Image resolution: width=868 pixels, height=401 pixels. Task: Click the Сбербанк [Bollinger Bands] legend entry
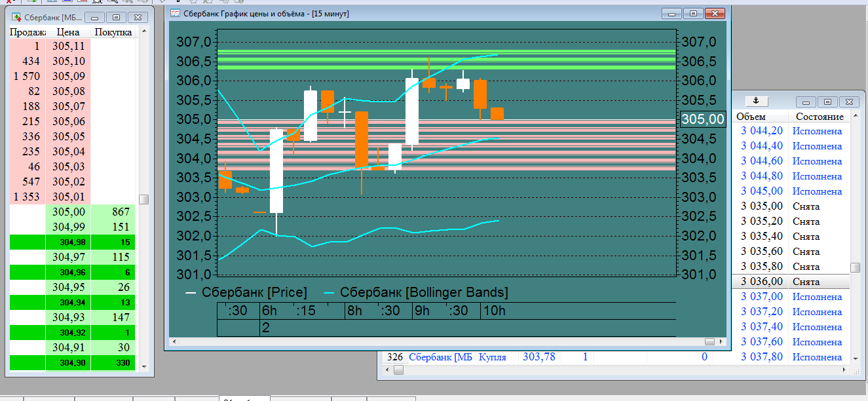[416, 292]
